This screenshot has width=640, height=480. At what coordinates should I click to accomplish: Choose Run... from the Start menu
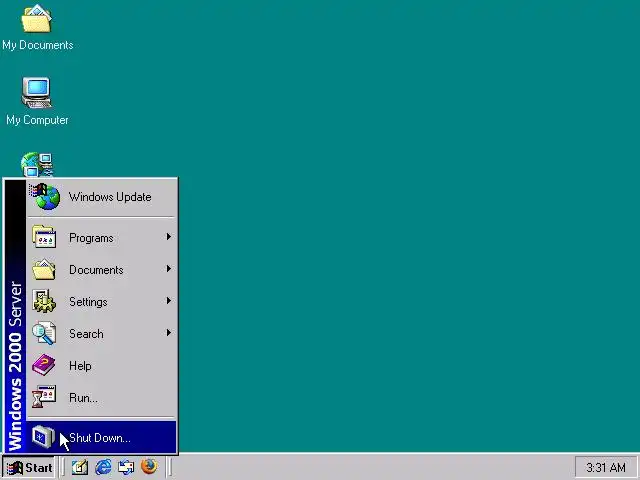tap(102, 397)
